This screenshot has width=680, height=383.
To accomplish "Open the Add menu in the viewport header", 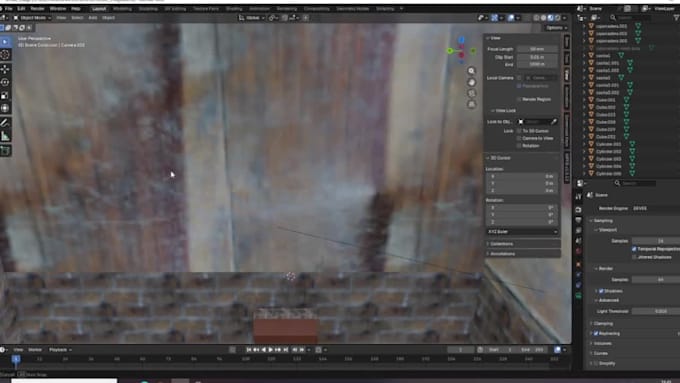I will [93, 18].
